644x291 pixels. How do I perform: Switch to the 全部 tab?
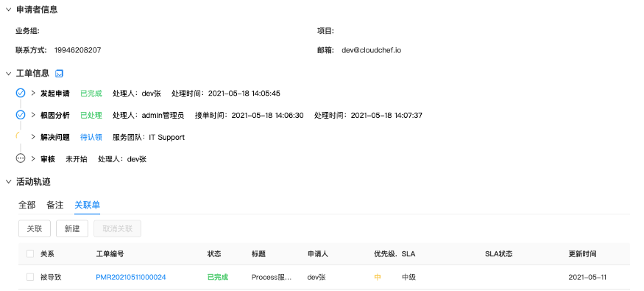[27, 205]
